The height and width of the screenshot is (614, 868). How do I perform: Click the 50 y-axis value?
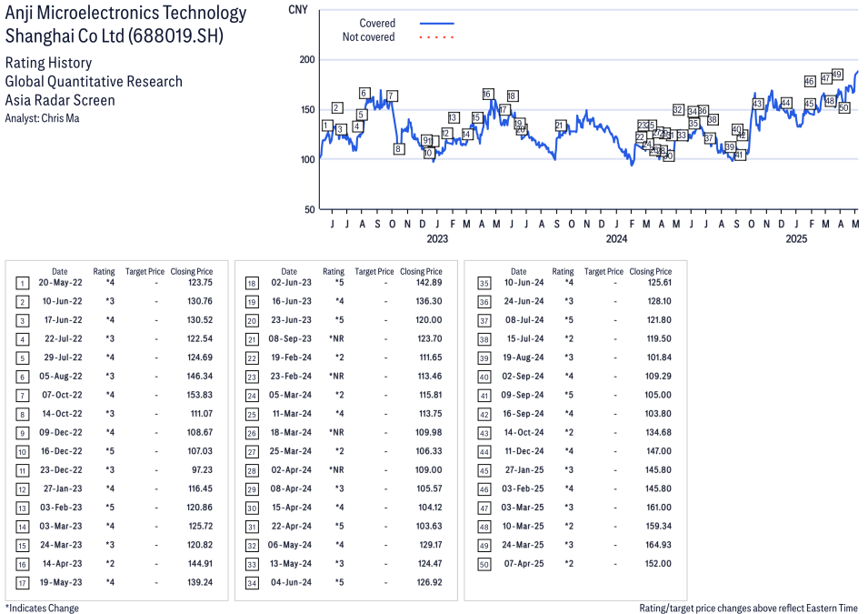coord(309,209)
